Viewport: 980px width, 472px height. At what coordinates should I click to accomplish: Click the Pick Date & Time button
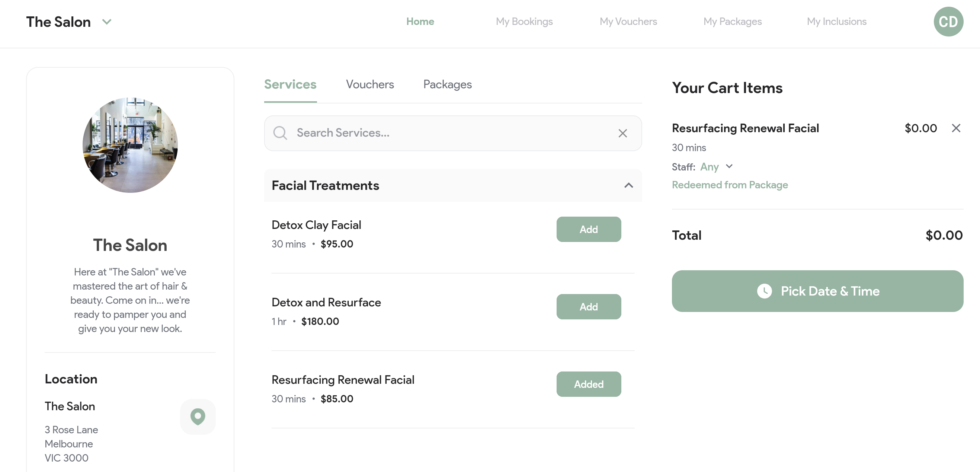[817, 291]
